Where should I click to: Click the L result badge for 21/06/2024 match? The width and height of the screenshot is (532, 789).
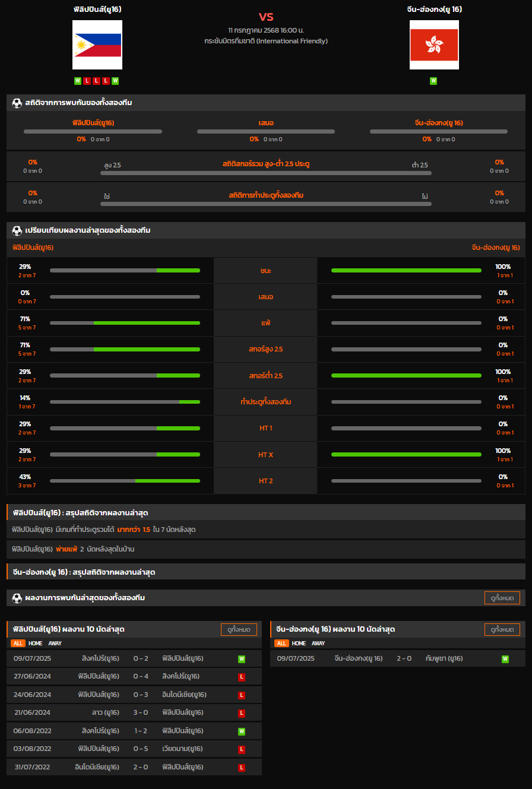(242, 713)
